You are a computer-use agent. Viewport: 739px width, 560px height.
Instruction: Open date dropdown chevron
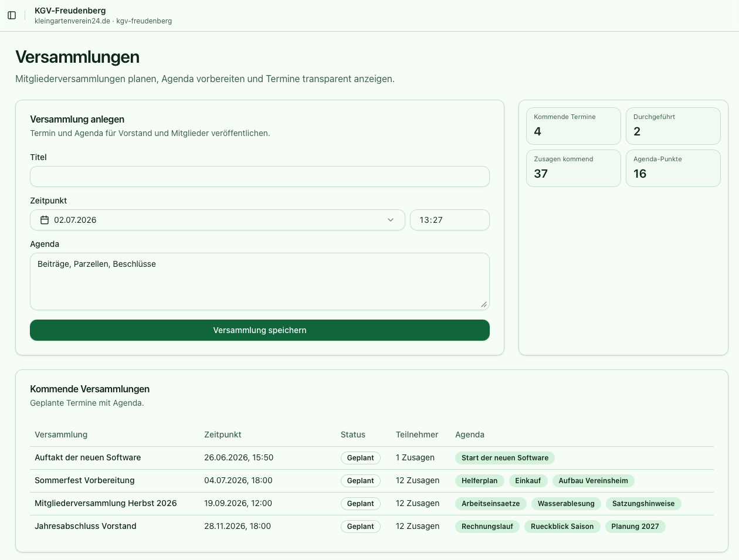[x=391, y=220]
